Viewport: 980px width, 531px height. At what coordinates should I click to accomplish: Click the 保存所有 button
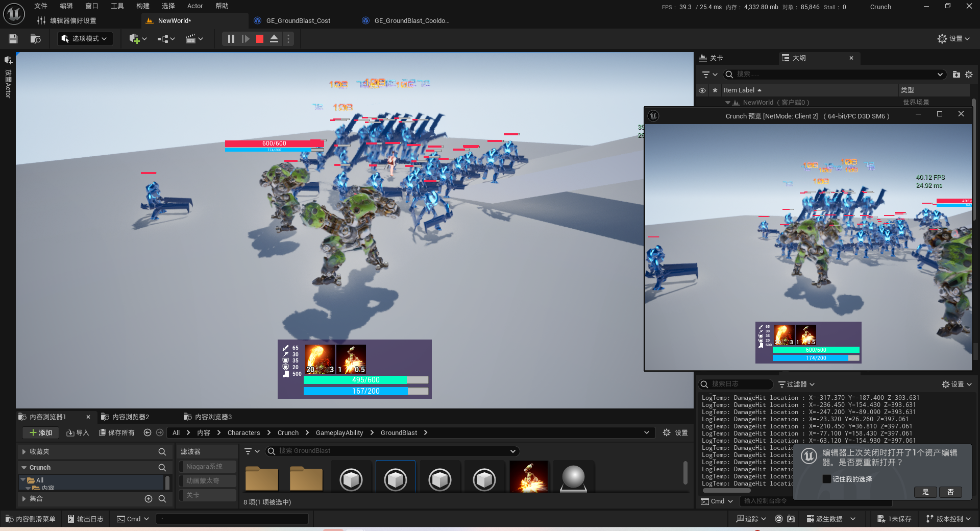click(116, 433)
